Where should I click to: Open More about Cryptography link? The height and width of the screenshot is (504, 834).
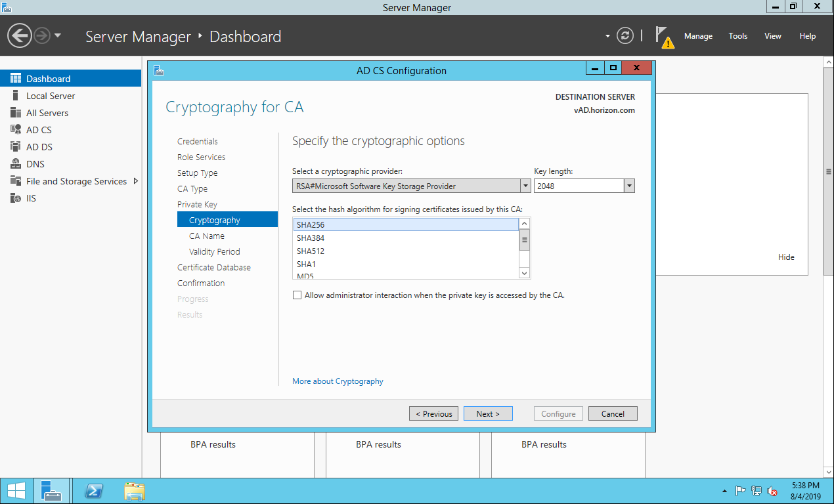click(x=338, y=381)
